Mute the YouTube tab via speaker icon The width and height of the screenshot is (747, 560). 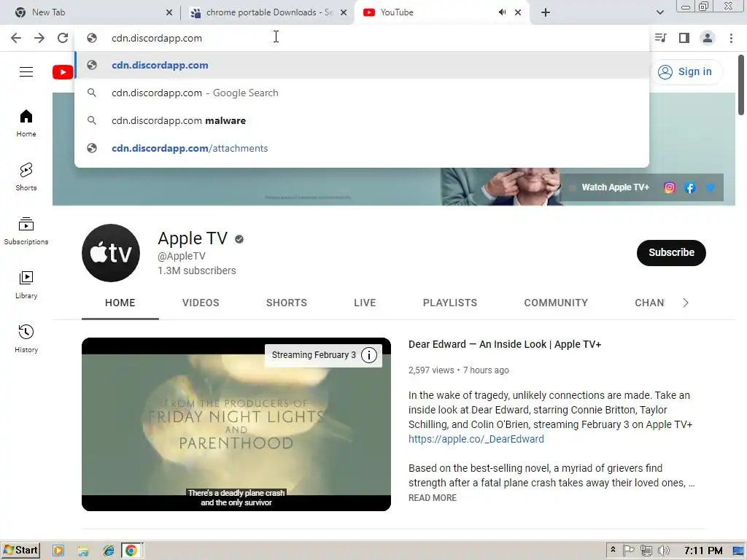(x=502, y=12)
